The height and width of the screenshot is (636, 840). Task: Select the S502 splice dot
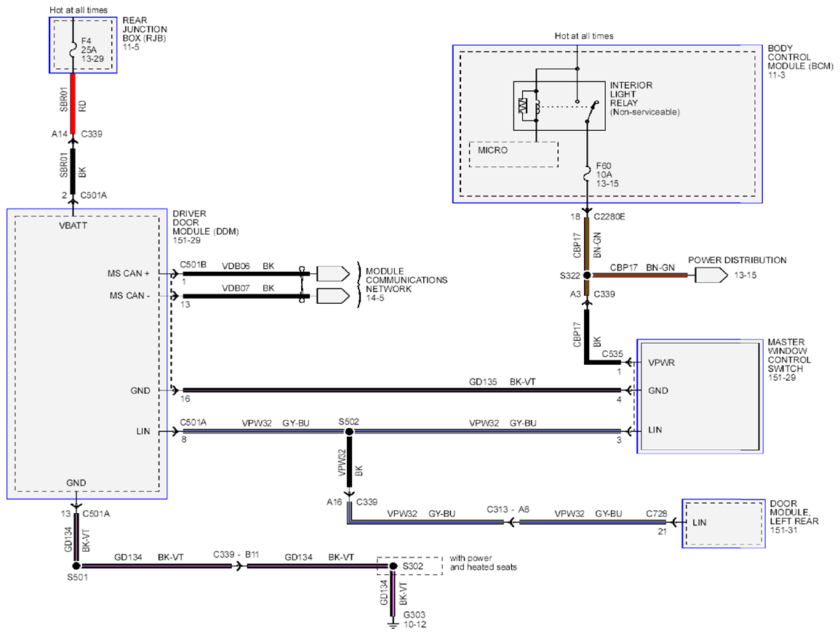point(349,432)
